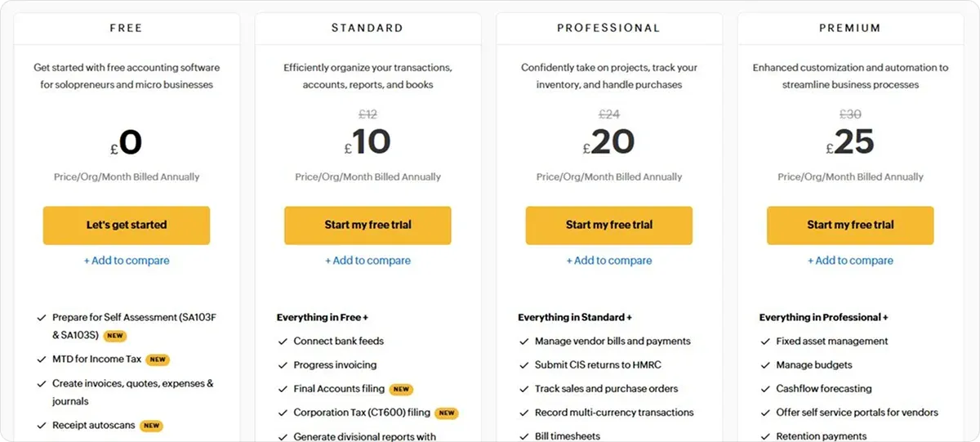
Task: Click the checkmark beside Connect bank feeds
Action: point(283,342)
